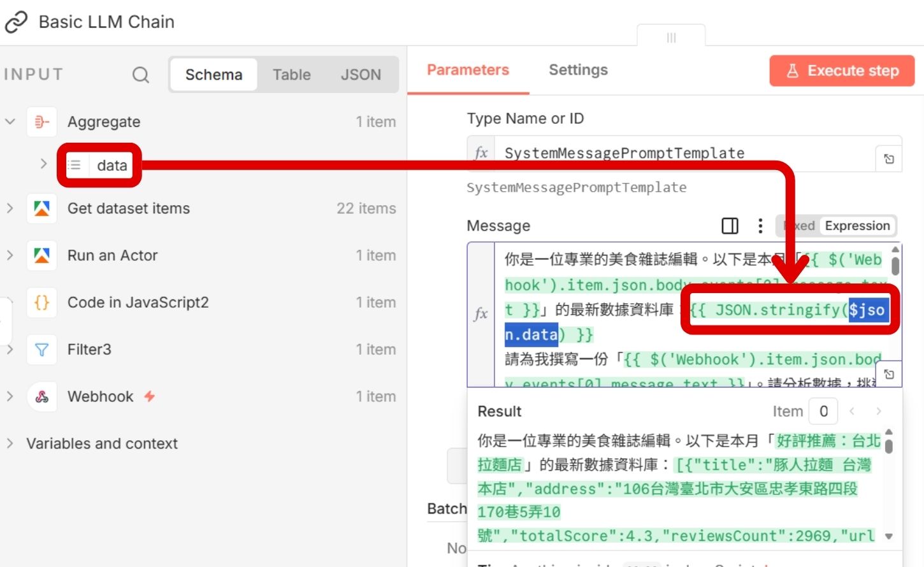Switch the Message field to Fixed mode
This screenshot has height=567, width=924.
[799, 226]
